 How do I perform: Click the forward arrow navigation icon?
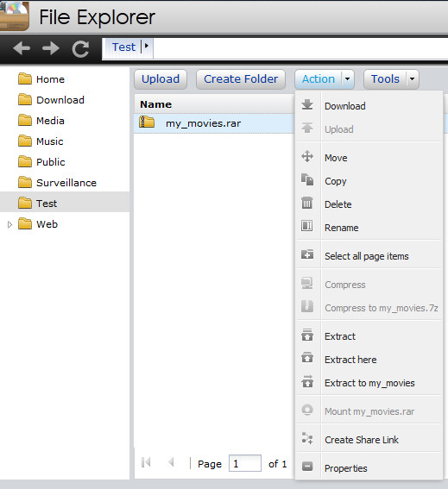coord(51,48)
